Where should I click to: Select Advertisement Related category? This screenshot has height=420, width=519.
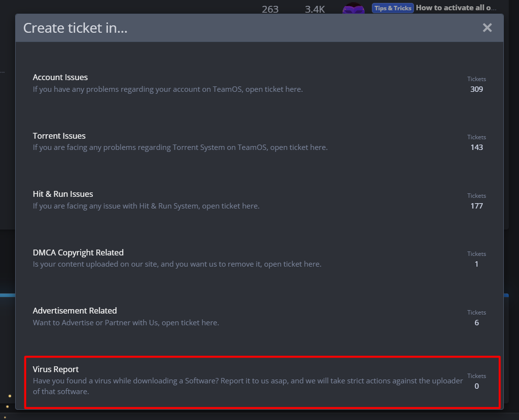click(x=75, y=311)
